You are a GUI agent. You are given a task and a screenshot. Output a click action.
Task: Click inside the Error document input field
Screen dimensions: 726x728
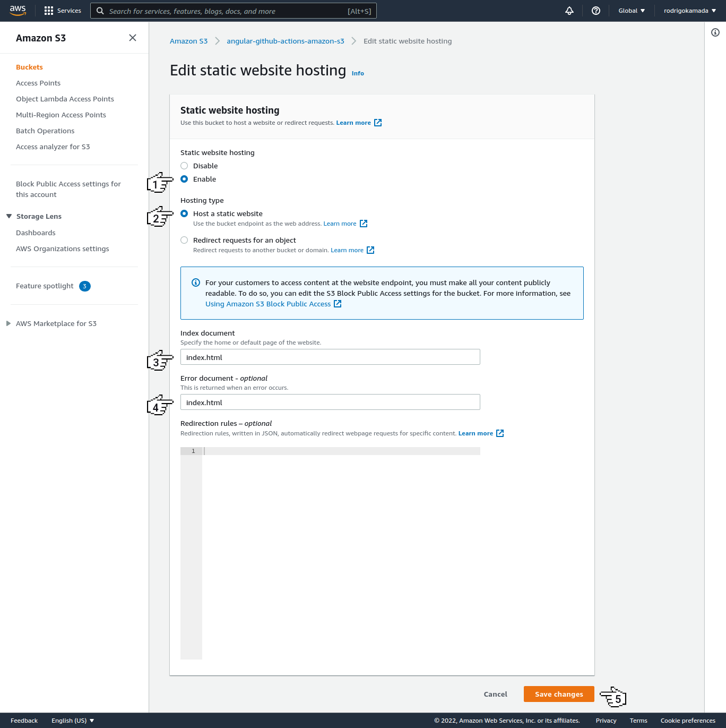click(x=330, y=402)
